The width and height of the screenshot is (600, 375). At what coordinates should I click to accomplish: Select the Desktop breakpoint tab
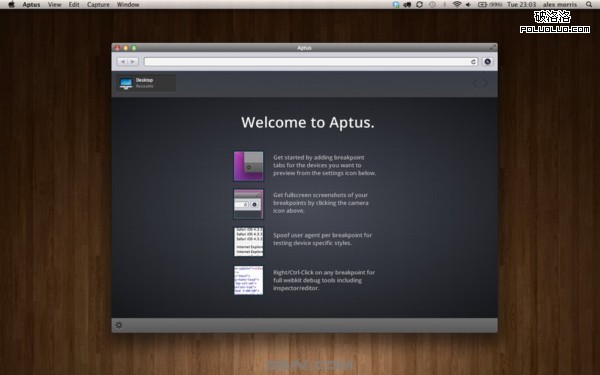pos(146,83)
